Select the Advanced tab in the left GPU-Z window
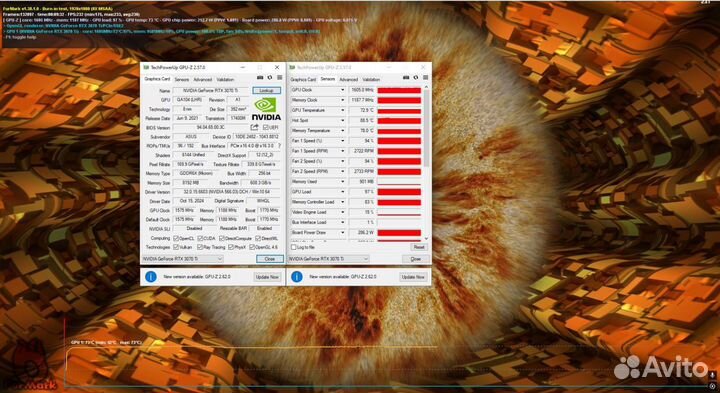Image resolution: width=720 pixels, height=393 pixels. (x=202, y=79)
